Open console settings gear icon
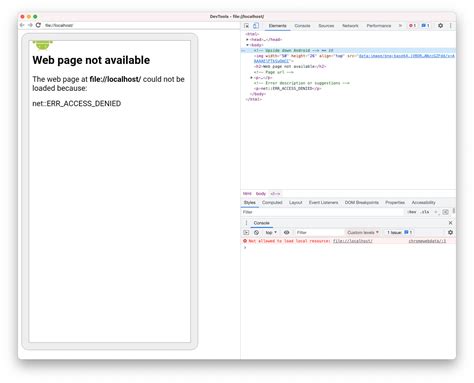474x383 pixels. pyautogui.click(x=450, y=232)
